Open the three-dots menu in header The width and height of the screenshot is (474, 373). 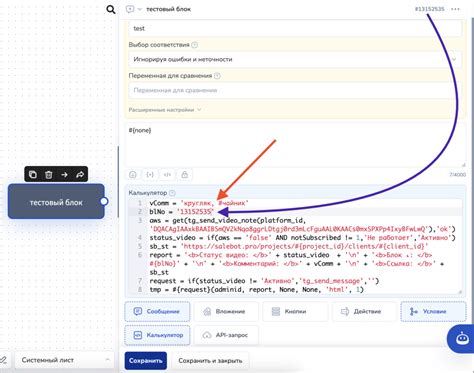point(455,9)
